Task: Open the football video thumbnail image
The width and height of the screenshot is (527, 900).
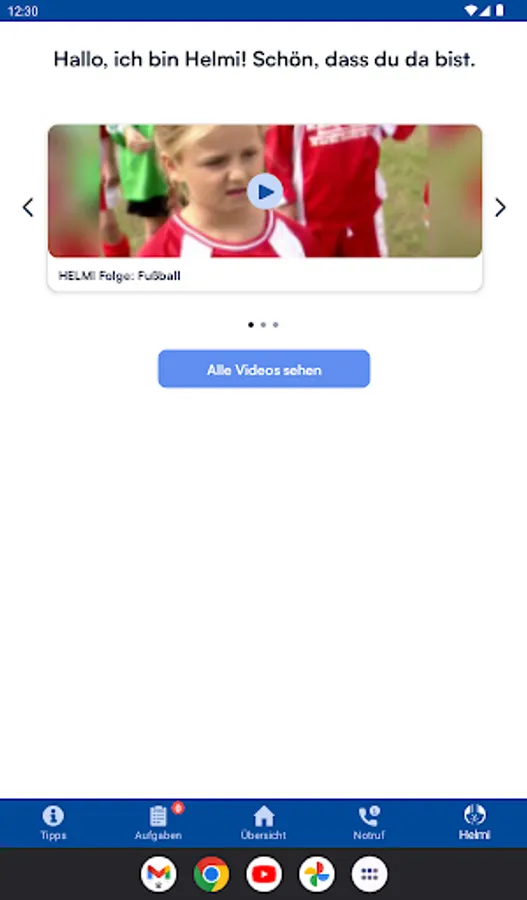Action: [x=265, y=191]
